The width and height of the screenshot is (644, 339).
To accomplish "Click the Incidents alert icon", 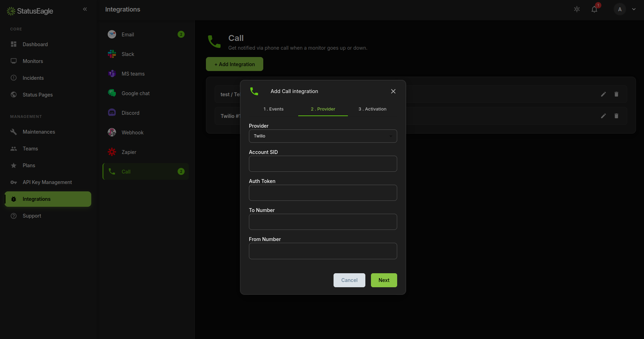I will [14, 78].
